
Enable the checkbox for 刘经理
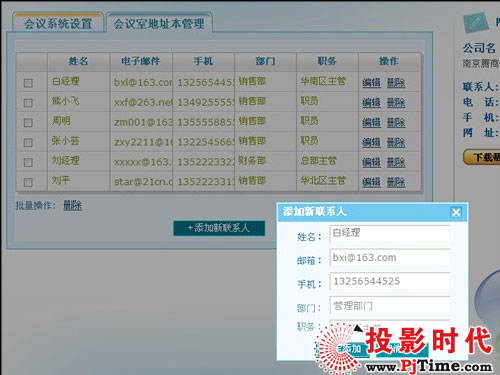click(x=28, y=162)
